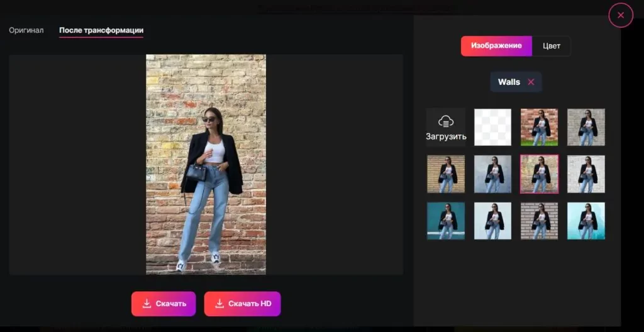Click the download icon in Скачать HD button
This screenshot has height=332, width=644.
219,304
